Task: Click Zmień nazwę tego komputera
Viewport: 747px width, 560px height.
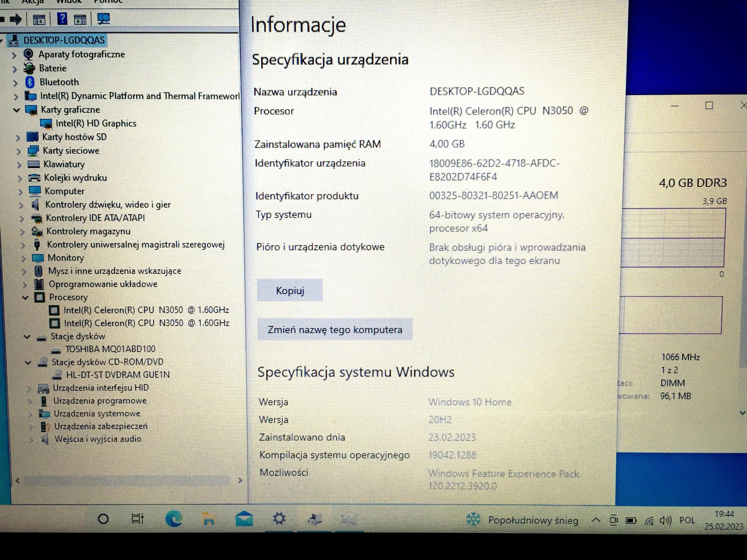Action: [x=335, y=329]
